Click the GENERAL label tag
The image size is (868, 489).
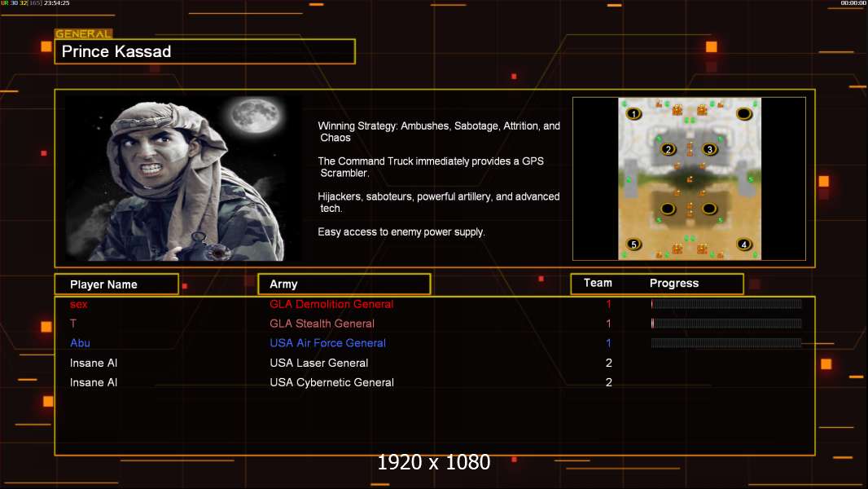coord(83,33)
